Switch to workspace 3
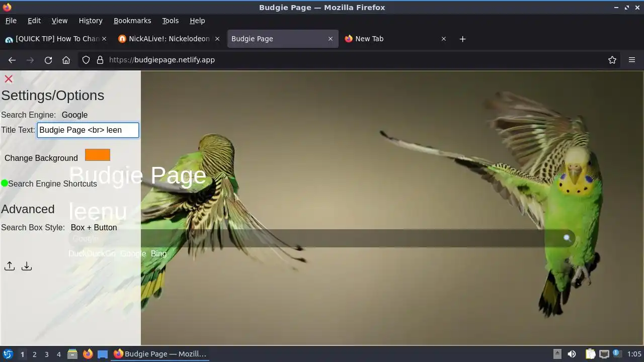The width and height of the screenshot is (644, 362). (x=46, y=354)
